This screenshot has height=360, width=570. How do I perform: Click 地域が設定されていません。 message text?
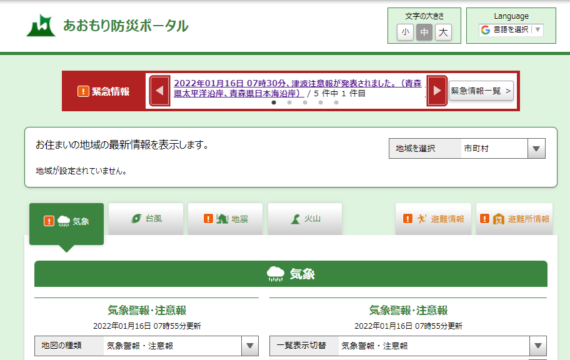[x=81, y=171]
